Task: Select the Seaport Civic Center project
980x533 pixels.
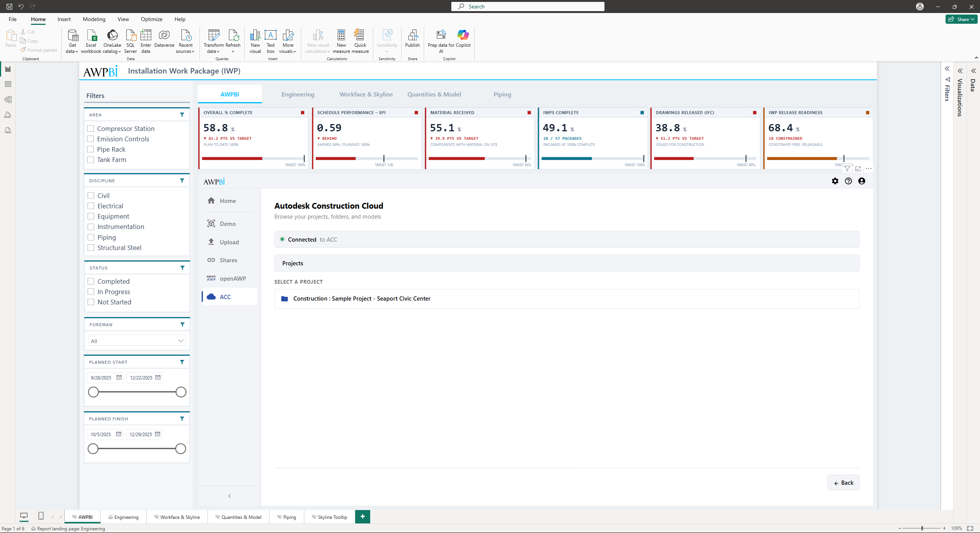Action: click(567, 299)
